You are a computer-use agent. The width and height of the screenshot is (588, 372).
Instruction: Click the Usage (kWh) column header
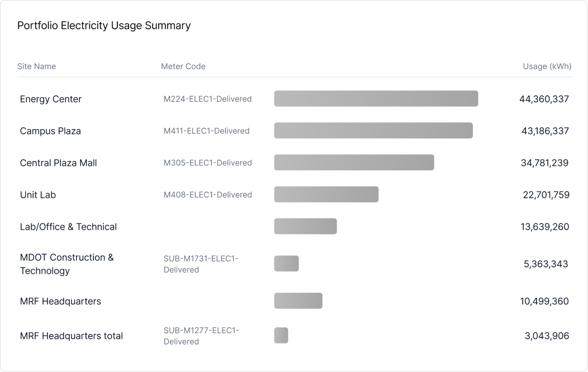point(547,66)
